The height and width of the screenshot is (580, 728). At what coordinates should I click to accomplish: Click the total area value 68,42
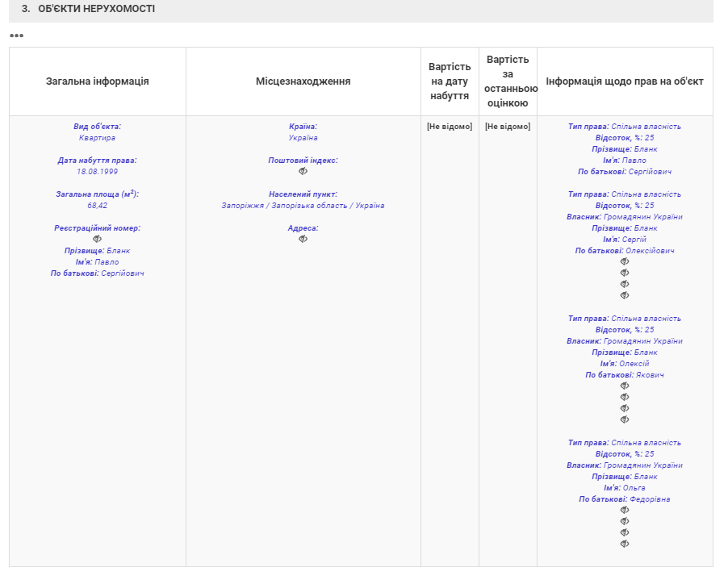point(97,206)
